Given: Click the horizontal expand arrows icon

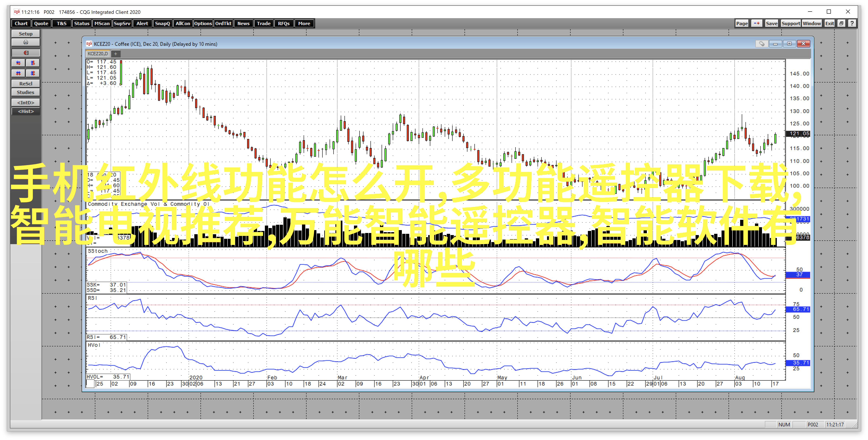Looking at the screenshot, I should 18,63.
